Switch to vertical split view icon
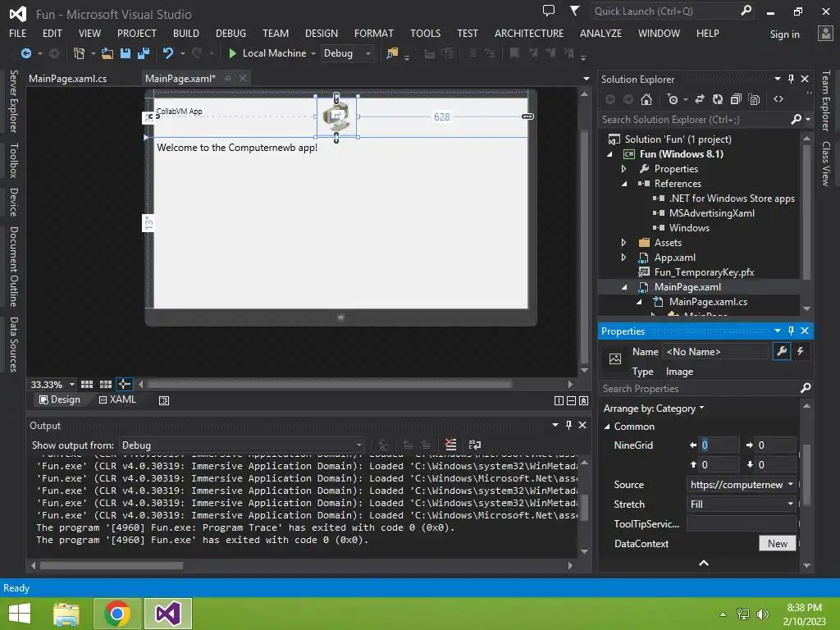The image size is (840, 630). coord(559,400)
